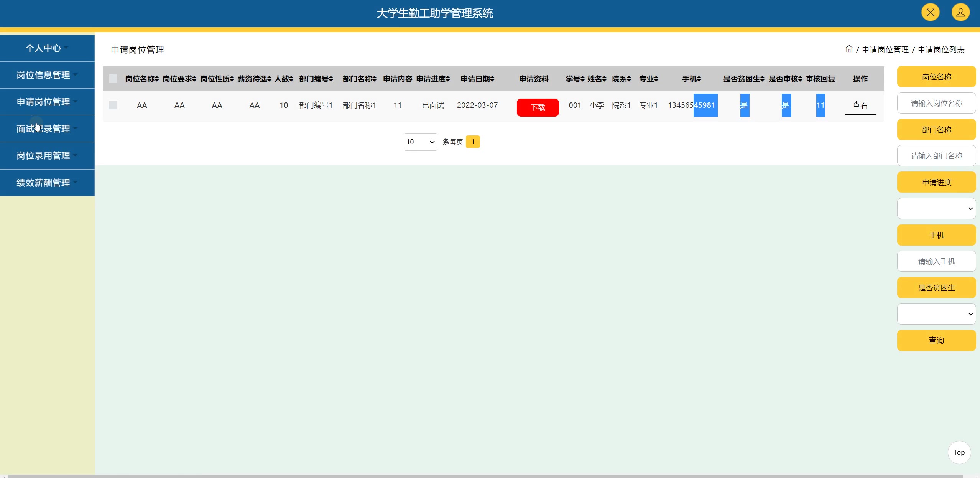Click 申请岗位管理 breadcrumb link
The width and height of the screenshot is (980, 478).
[885, 49]
